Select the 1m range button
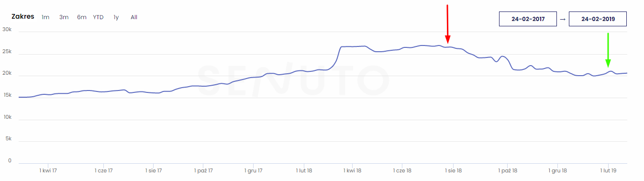The image size is (644, 181). click(x=45, y=17)
